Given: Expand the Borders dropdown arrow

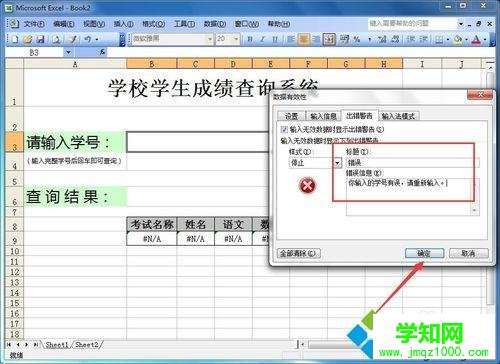Looking at the screenshot, I should coord(448,40).
